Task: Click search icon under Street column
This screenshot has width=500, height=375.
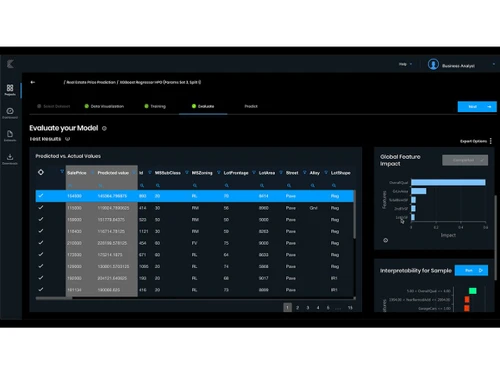Action: 289,185
